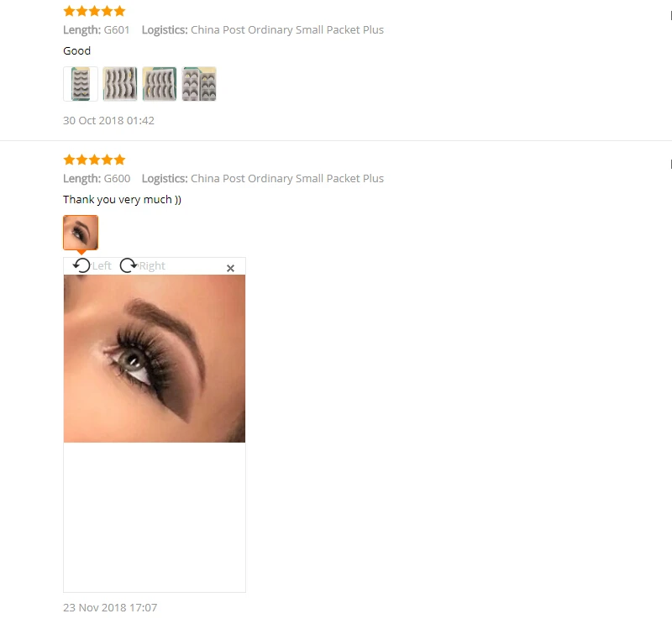Open third eyelash thumbnail in Good review
This screenshot has height=624, width=672.
(160, 84)
